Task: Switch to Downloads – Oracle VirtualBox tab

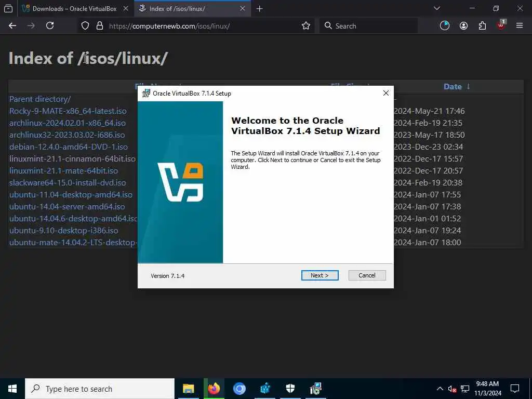Action: point(75,9)
